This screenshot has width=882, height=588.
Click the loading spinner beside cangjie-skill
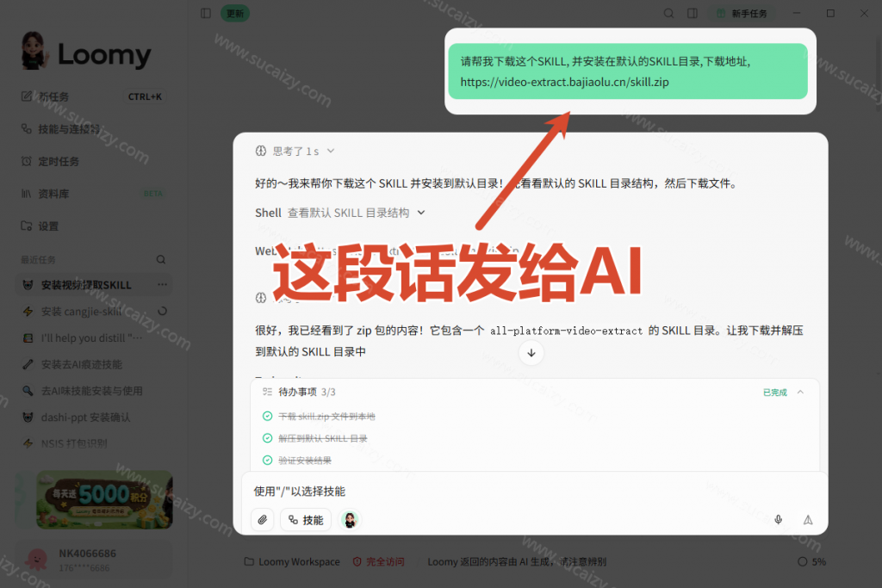[162, 311]
